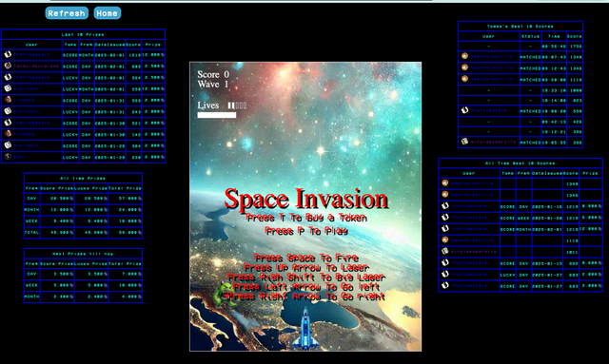Click username link in All Time Best 1011 row

(x=474, y=252)
